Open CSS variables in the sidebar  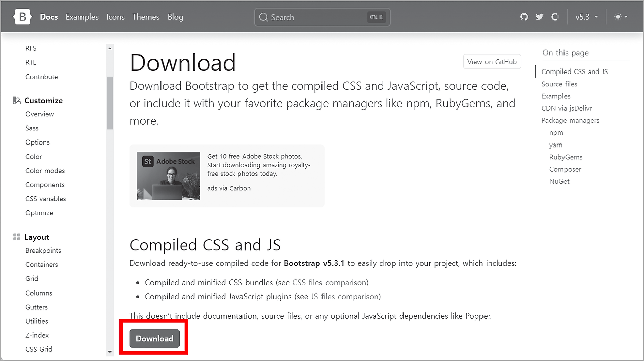[46, 199]
